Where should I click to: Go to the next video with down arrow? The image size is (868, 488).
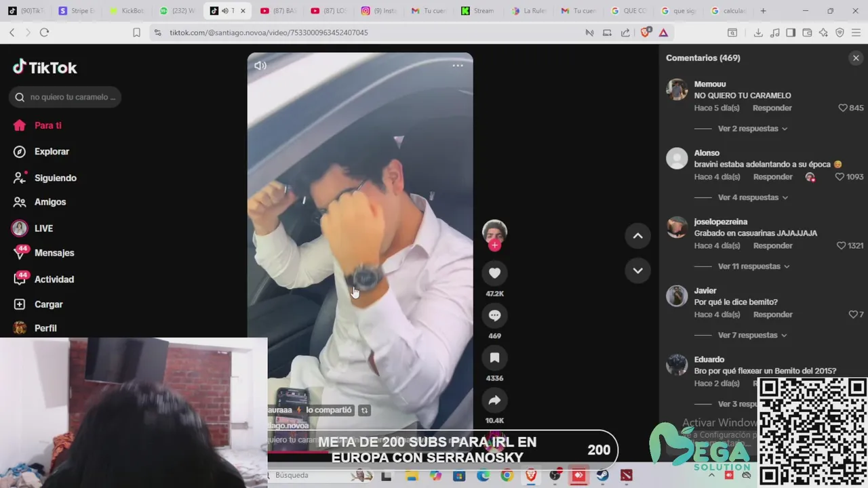point(637,270)
